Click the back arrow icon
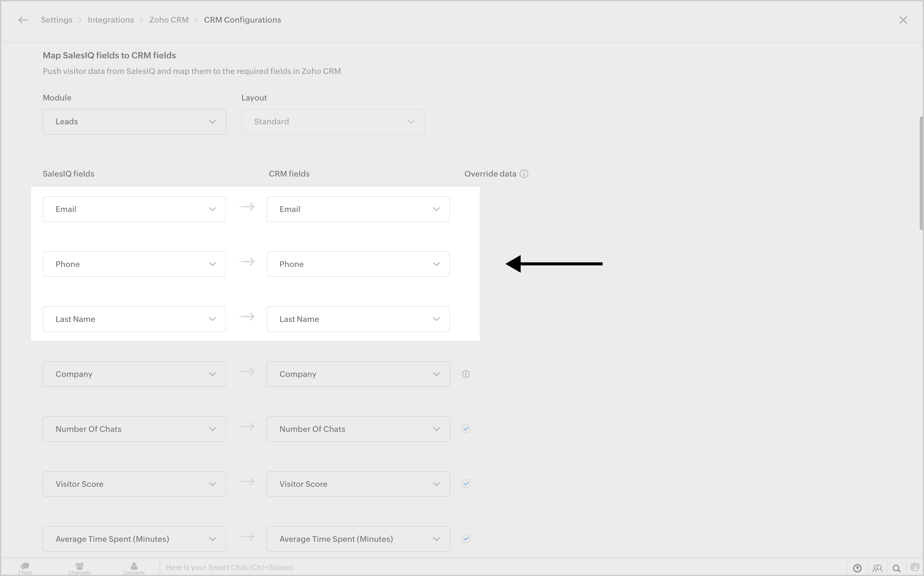 (x=23, y=20)
